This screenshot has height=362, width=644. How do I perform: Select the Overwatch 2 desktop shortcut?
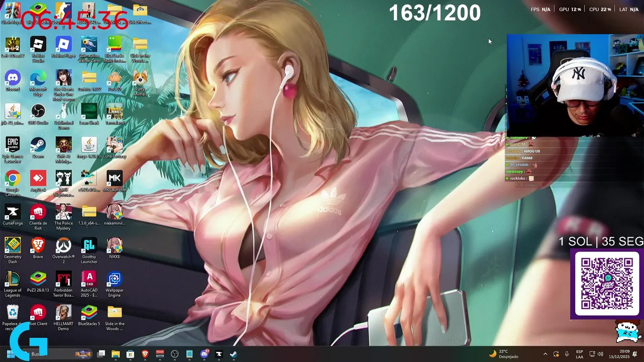[63, 250]
